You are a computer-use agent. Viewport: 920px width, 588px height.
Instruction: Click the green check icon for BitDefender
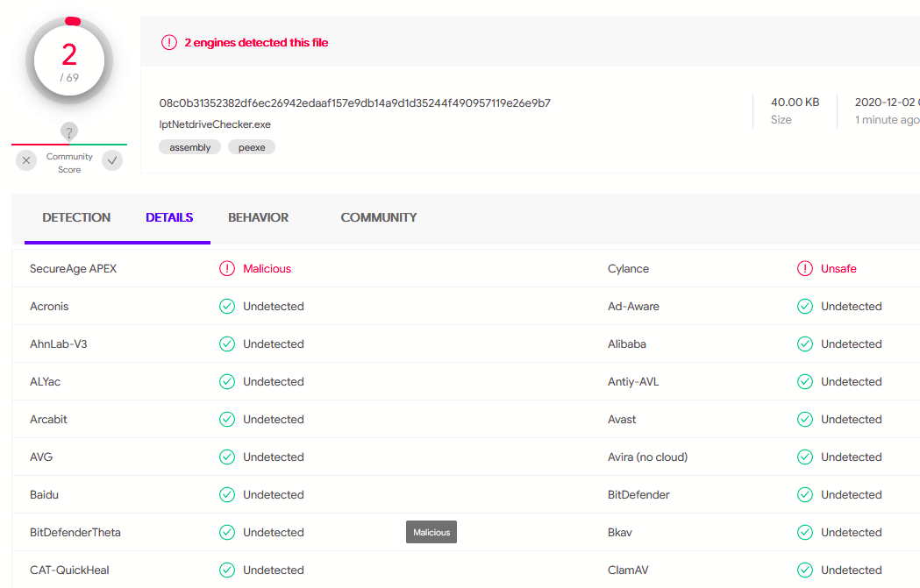(x=805, y=495)
